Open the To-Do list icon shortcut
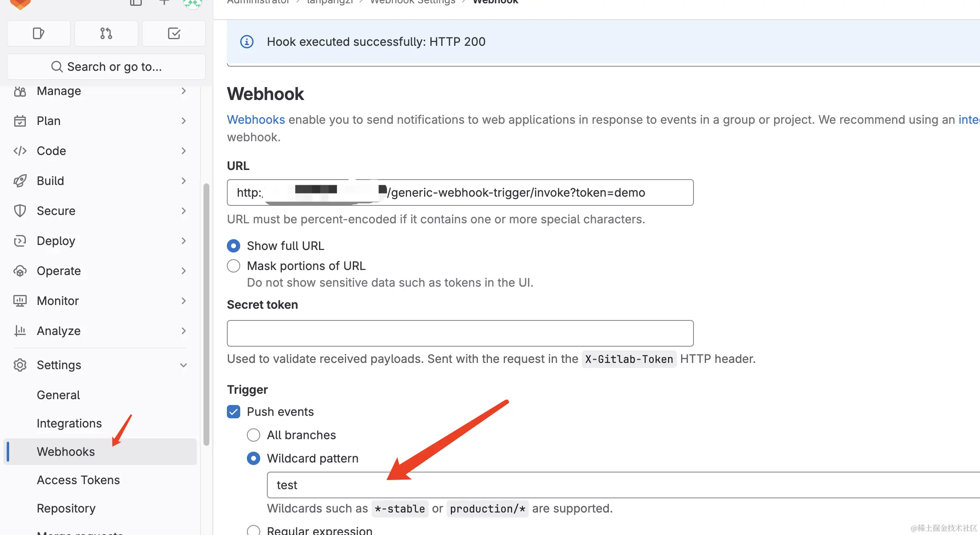 click(x=173, y=33)
